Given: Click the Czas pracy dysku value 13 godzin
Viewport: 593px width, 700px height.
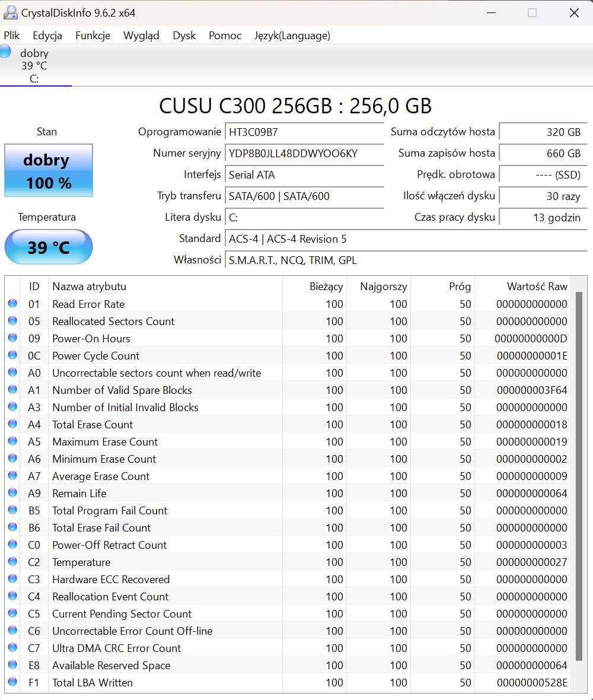Looking at the screenshot, I should 543,217.
